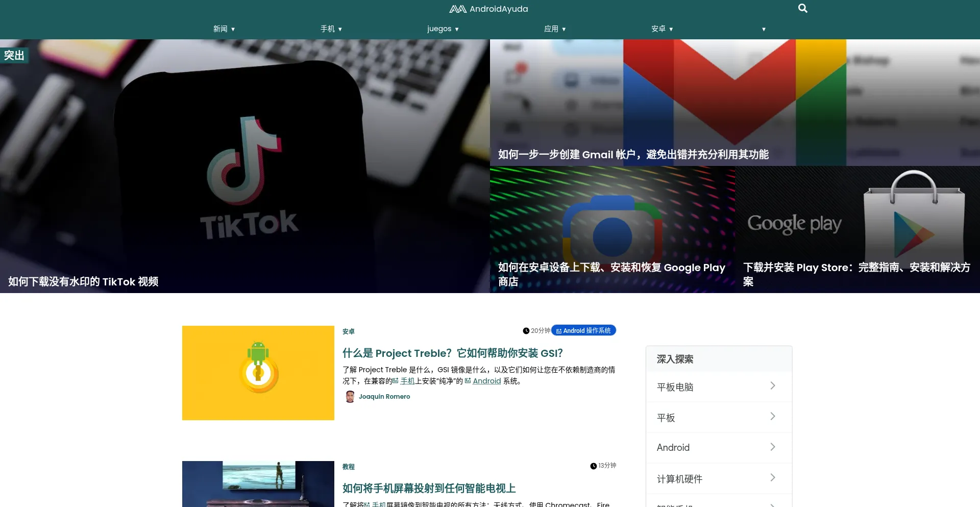Open the search magnifier icon
Viewport: 980px width, 507px height.
pyautogui.click(x=802, y=8)
